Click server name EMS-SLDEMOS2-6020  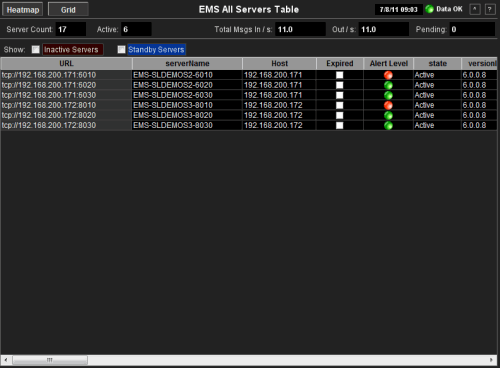pos(187,85)
